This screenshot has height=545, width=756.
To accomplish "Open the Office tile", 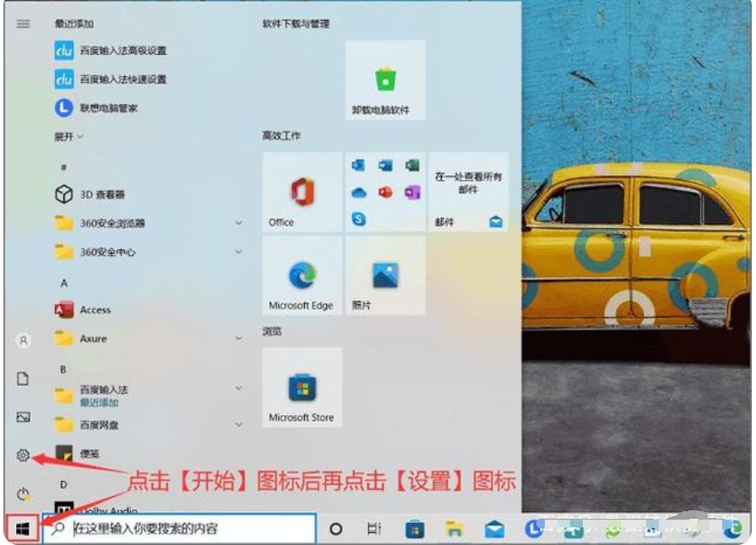I will tap(302, 193).
